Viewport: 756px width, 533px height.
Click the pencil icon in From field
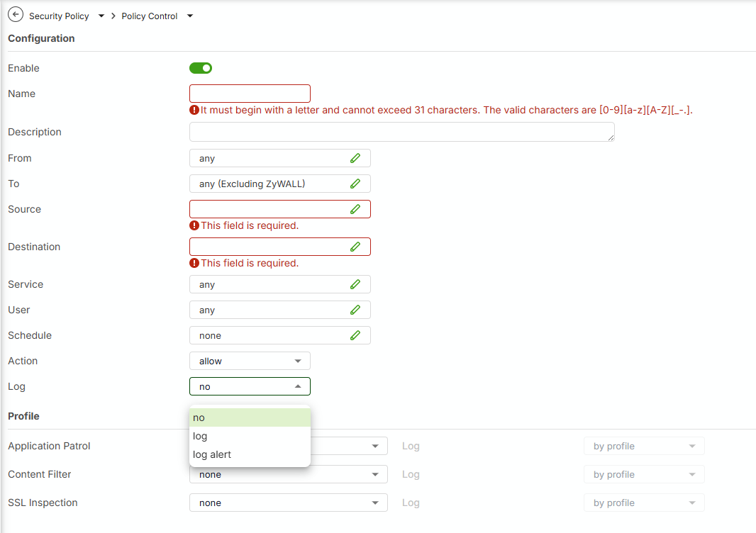355,158
